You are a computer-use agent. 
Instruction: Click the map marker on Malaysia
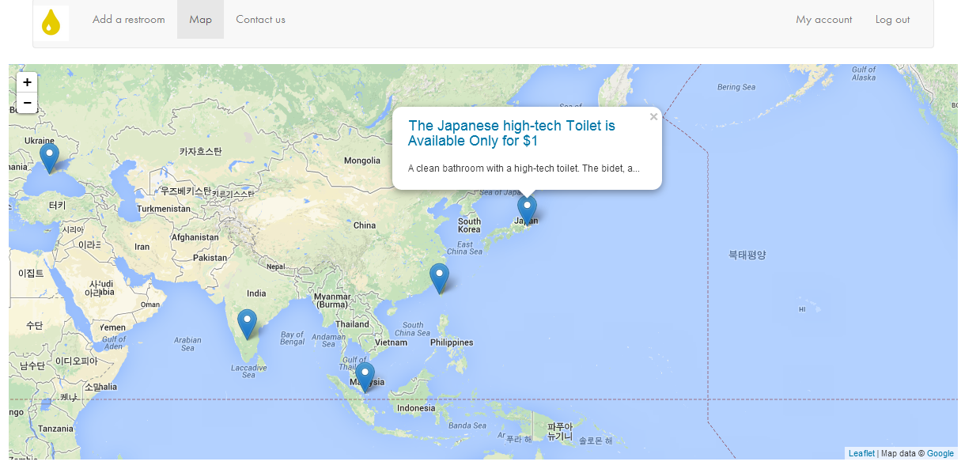[x=364, y=376]
